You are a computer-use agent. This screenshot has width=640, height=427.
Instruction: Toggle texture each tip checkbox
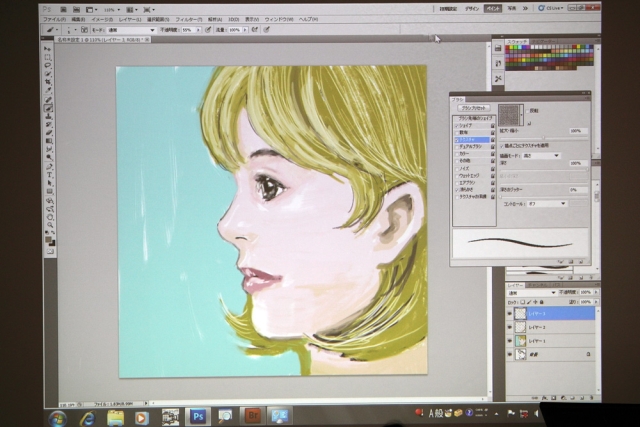coord(502,145)
